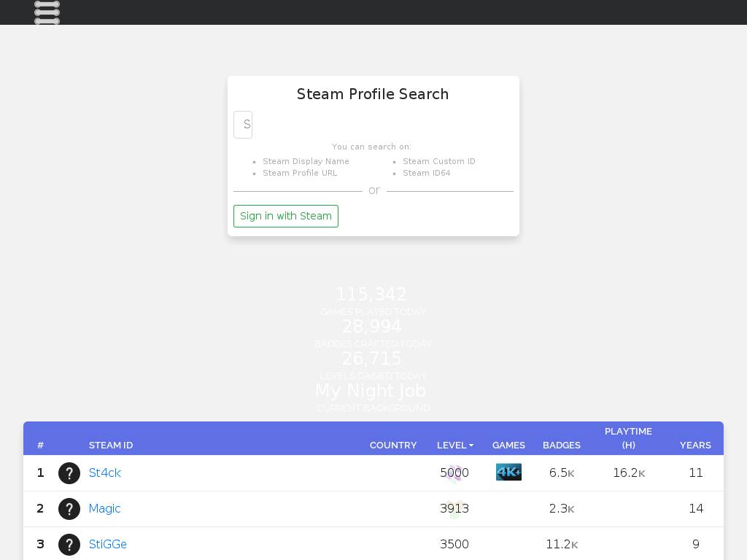Click the Playtime (H) column header
747x560 pixels.
628,438
